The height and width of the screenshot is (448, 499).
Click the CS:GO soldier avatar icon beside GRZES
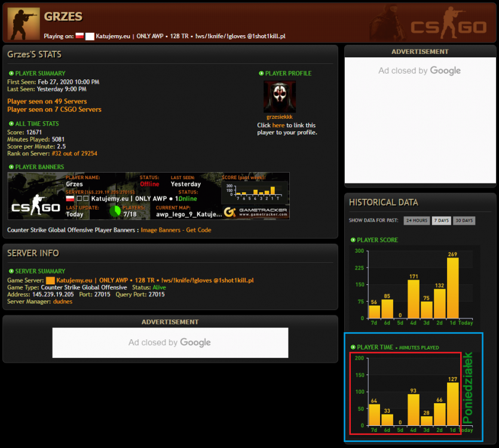click(x=23, y=23)
